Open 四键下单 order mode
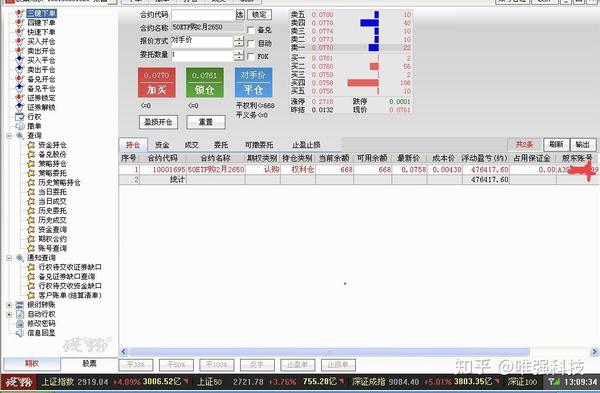The image size is (600, 393). [x=41, y=23]
